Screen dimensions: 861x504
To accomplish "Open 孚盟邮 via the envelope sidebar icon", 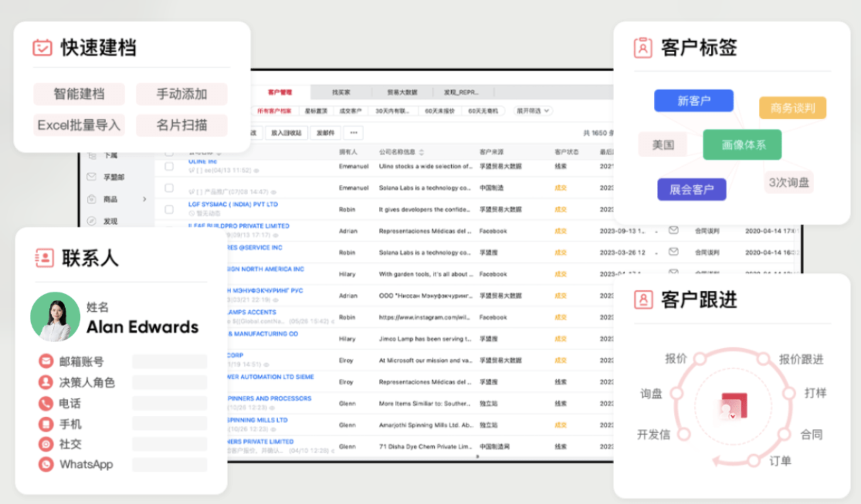I will pyautogui.click(x=92, y=177).
